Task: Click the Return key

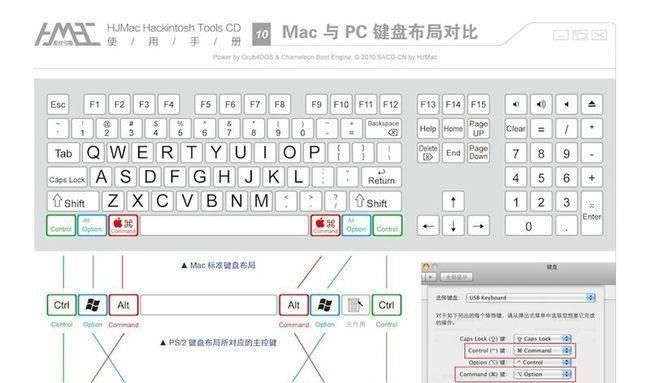Action: 381,177
